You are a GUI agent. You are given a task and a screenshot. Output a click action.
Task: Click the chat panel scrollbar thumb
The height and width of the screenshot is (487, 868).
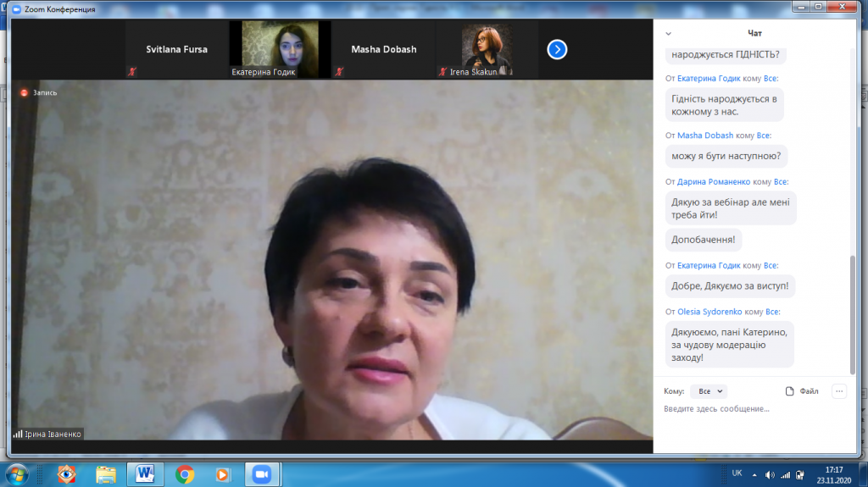(853, 315)
